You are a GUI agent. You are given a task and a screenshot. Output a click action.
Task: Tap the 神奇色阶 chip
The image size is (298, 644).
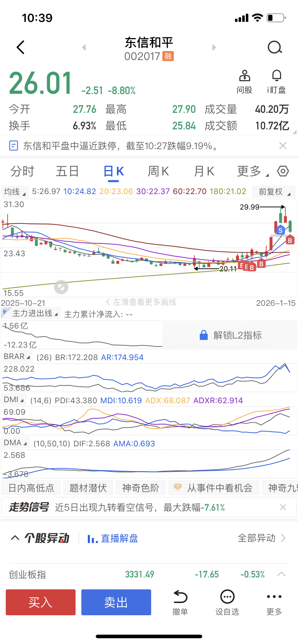tap(141, 488)
